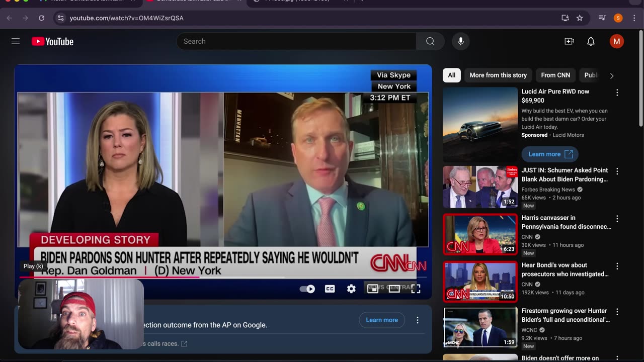Toggle the autoplay switch in player
The image size is (644, 362).
tap(307, 289)
